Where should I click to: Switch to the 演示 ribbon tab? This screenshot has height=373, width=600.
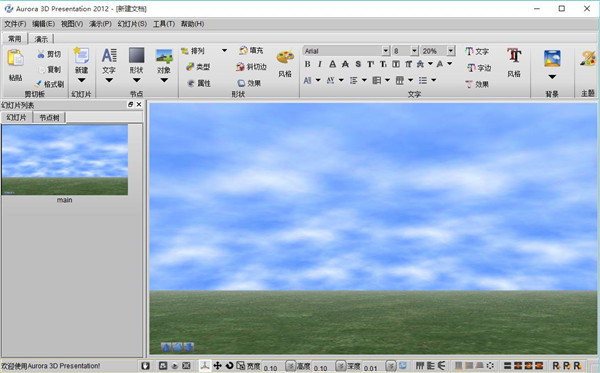(x=41, y=39)
